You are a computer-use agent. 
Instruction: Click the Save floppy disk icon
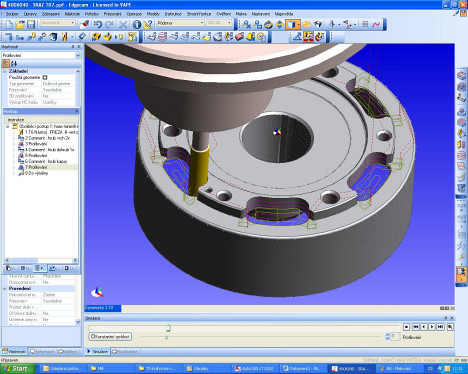(x=31, y=24)
